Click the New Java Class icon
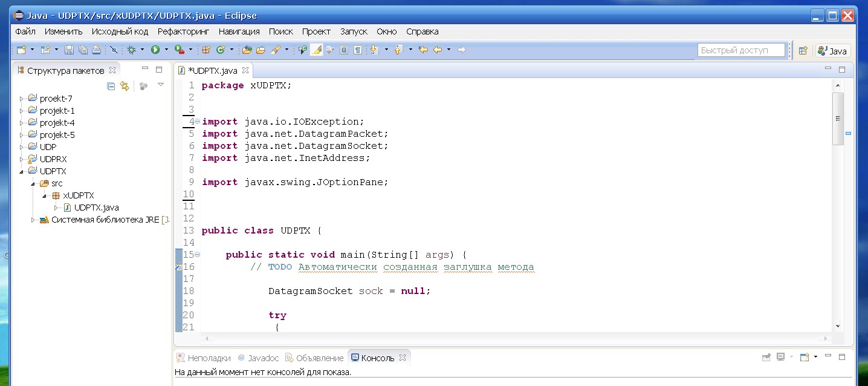 point(221,50)
